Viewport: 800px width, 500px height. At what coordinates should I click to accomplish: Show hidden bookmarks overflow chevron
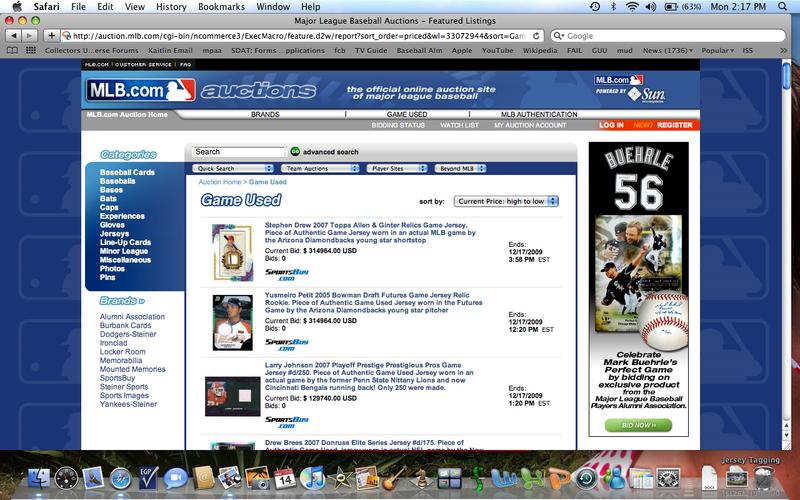point(784,51)
